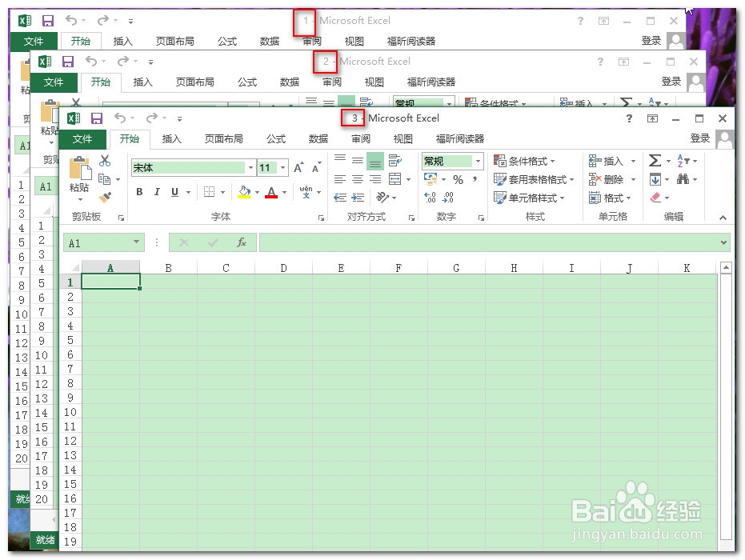
Task: Click the Find (binoculars) icon
Action: pos(685,178)
